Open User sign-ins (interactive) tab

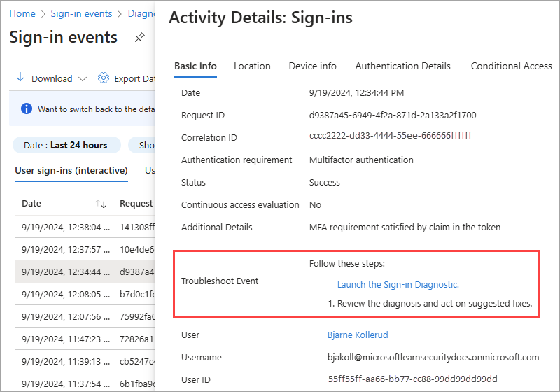click(71, 170)
